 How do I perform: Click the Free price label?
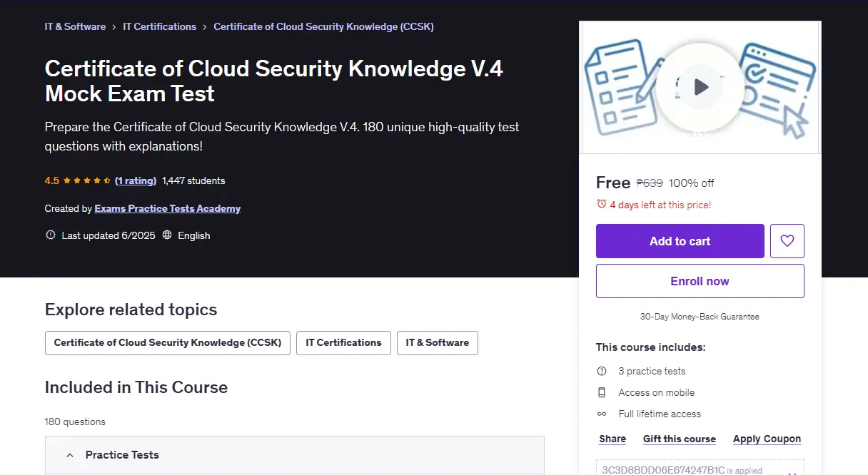click(x=613, y=183)
